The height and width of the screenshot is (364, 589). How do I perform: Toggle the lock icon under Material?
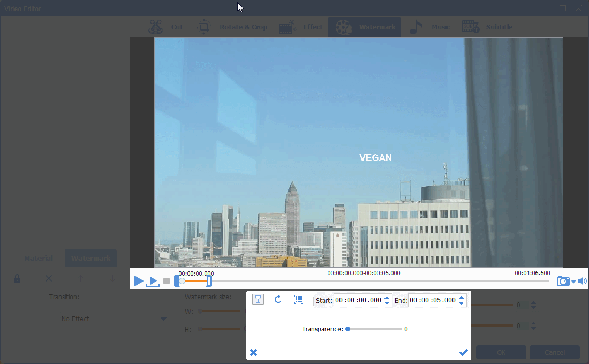point(17,278)
